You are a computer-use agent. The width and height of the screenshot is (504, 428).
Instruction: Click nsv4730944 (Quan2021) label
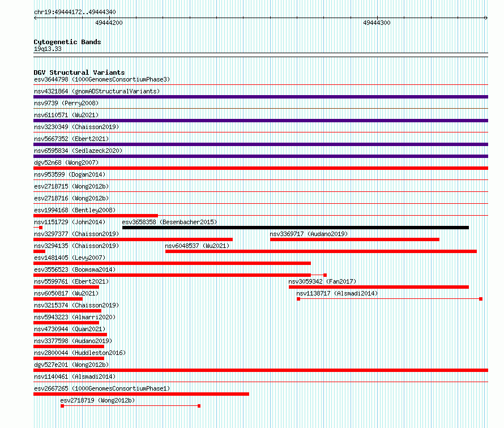click(x=70, y=329)
